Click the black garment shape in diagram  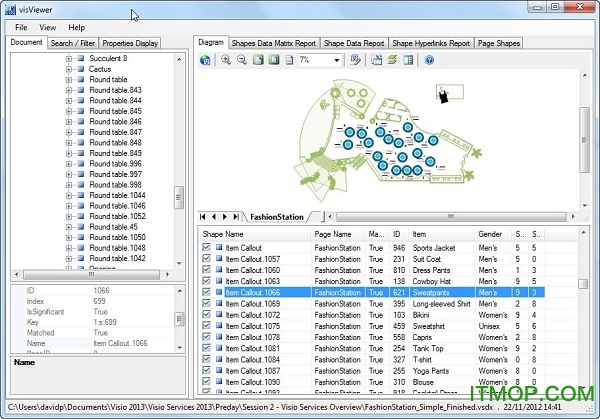(443, 95)
